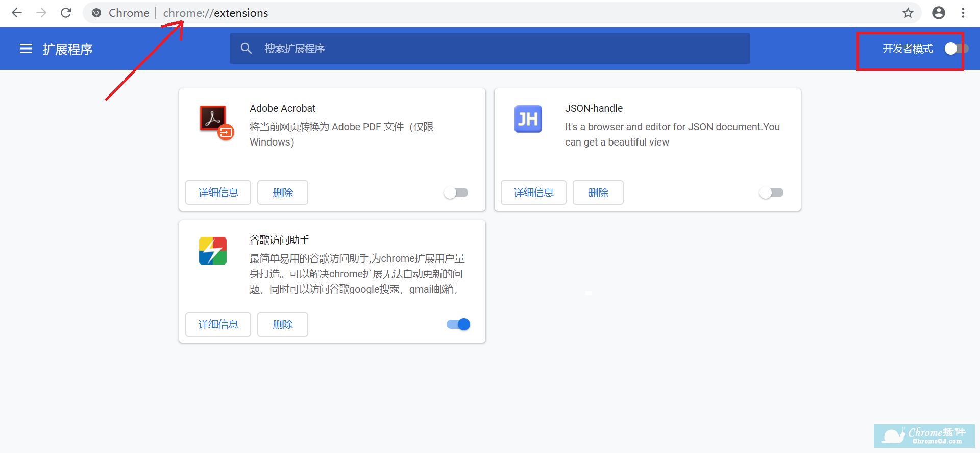Open 详细信息 for 谷歌访问助手
The height and width of the screenshot is (453, 980).
pos(218,324)
